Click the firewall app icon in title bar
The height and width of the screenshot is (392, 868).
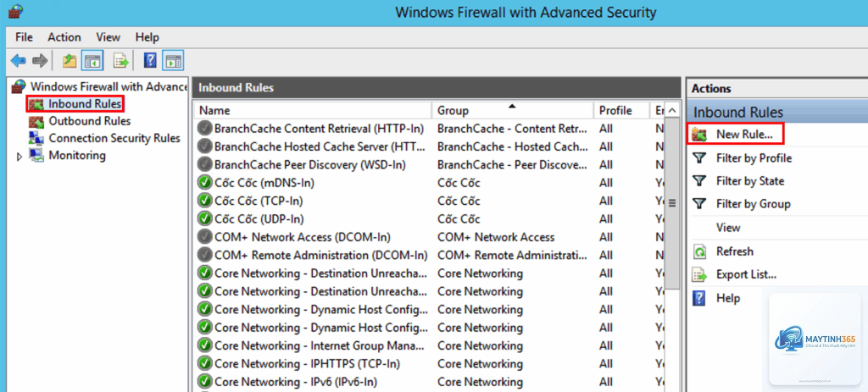pos(15,12)
